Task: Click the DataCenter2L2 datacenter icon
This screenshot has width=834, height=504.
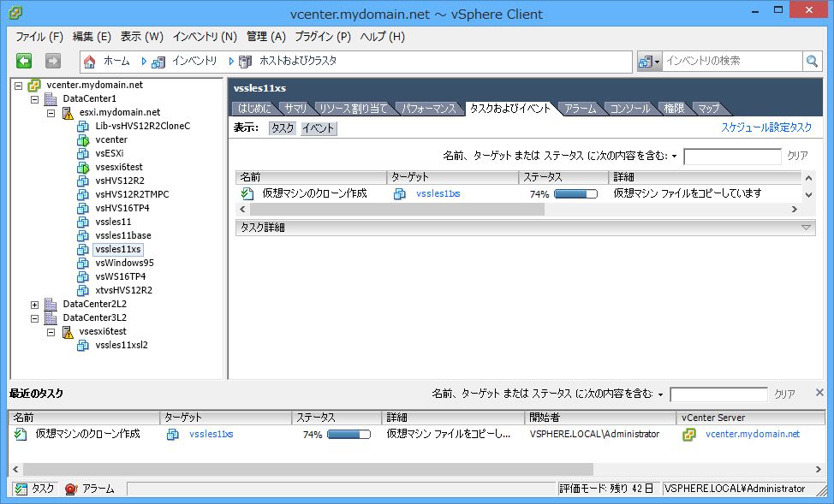Action: 51,305
